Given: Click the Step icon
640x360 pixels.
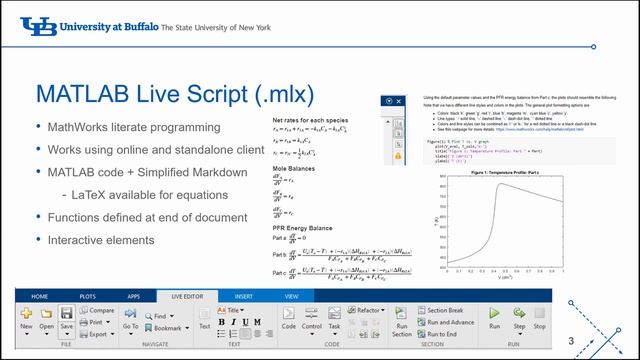Looking at the screenshot, I should (x=519, y=313).
